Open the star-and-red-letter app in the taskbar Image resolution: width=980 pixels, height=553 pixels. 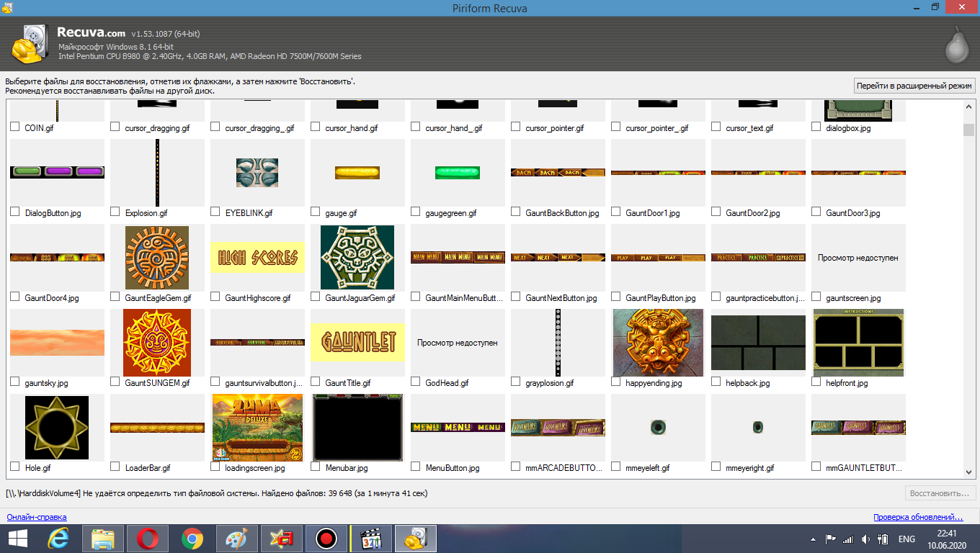click(x=281, y=539)
